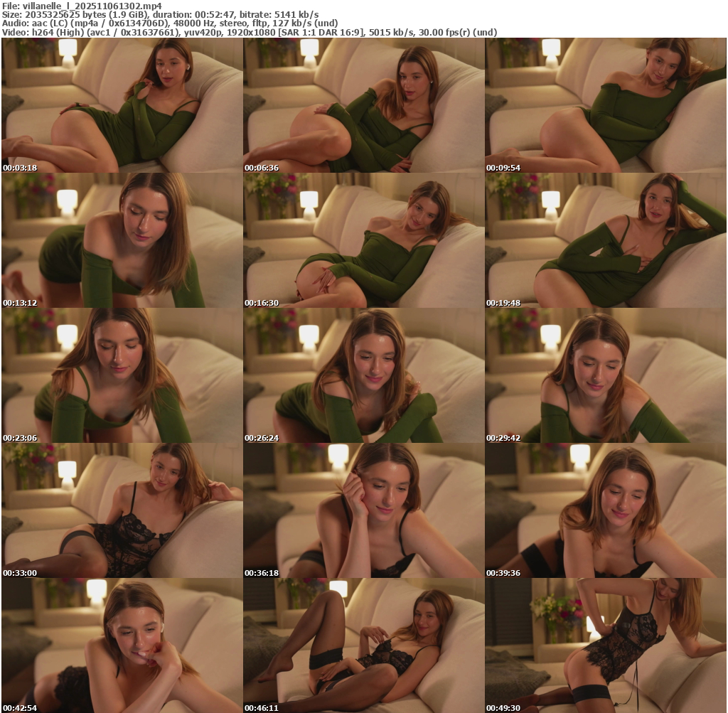Click the last thumbnail at 00:49:30
728x713 pixels.
(x=606, y=645)
